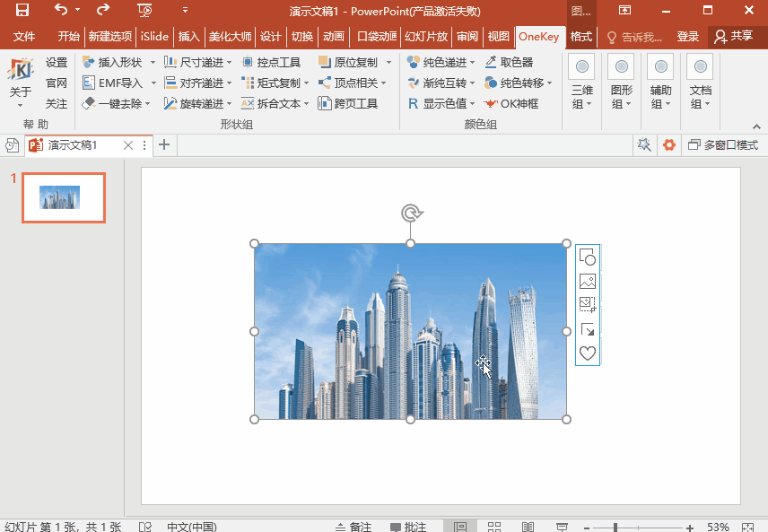Save the presentation with the floppy disk icon
Screen dimensions: 768x532
[22, 11]
